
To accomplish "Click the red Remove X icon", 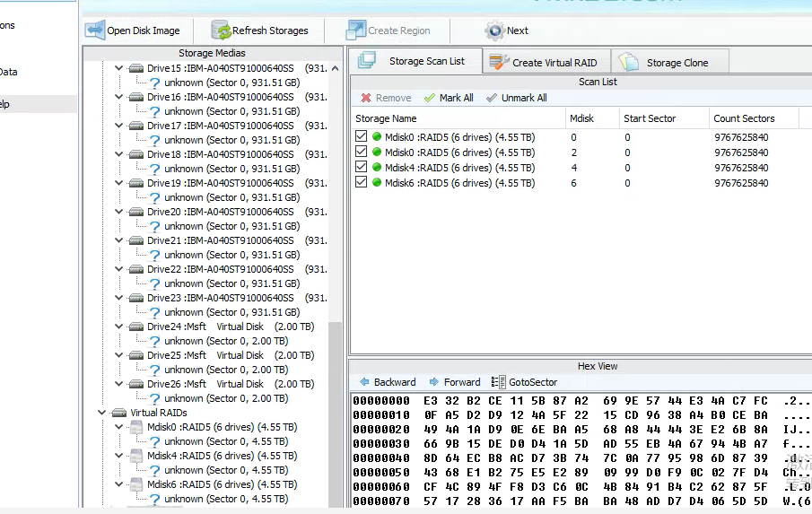I will (x=366, y=98).
